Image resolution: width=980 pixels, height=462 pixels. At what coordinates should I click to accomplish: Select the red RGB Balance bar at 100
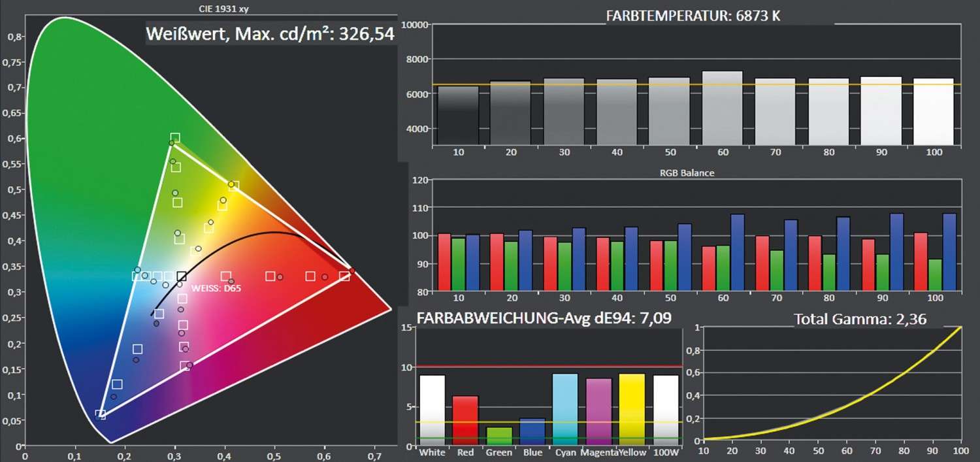point(921,262)
